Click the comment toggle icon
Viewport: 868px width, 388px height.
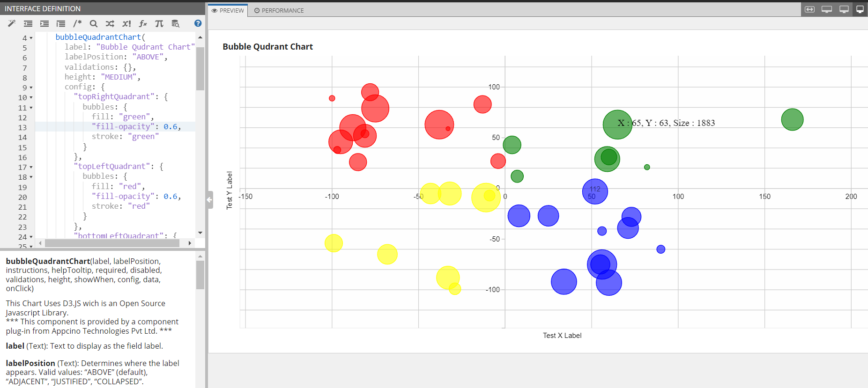pos(77,23)
